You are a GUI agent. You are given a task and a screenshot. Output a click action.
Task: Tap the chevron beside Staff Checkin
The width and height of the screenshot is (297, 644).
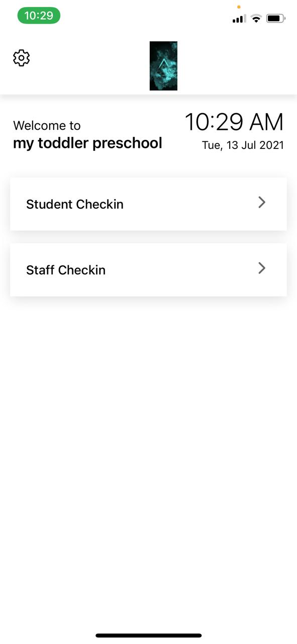pyautogui.click(x=262, y=268)
